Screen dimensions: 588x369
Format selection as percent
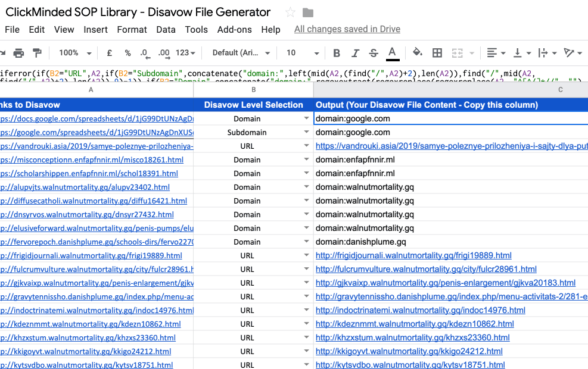click(127, 53)
